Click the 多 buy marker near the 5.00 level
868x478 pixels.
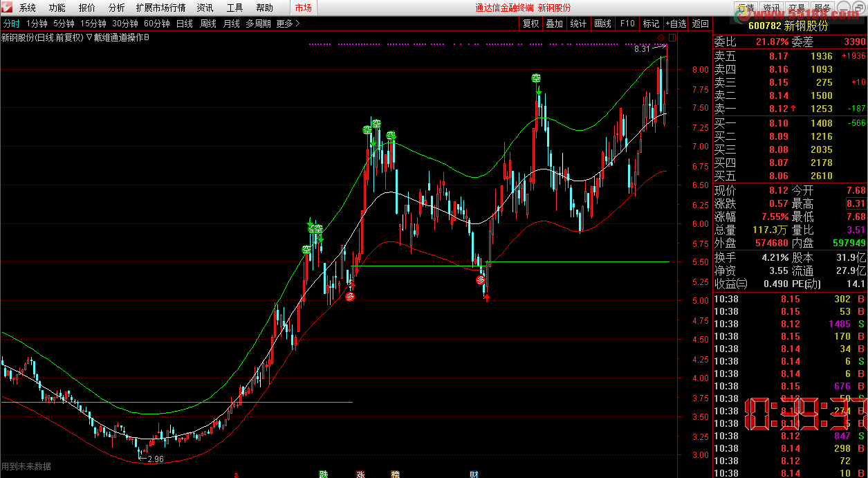coord(350,297)
